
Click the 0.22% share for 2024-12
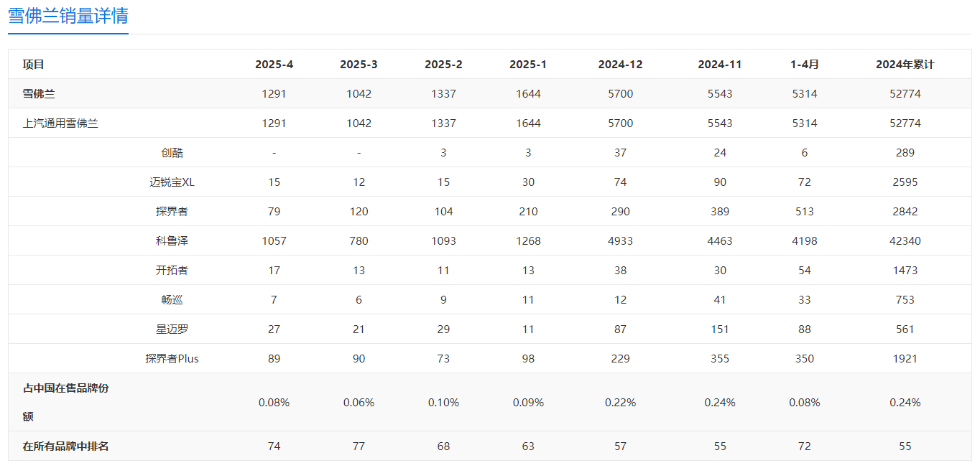[x=621, y=403]
